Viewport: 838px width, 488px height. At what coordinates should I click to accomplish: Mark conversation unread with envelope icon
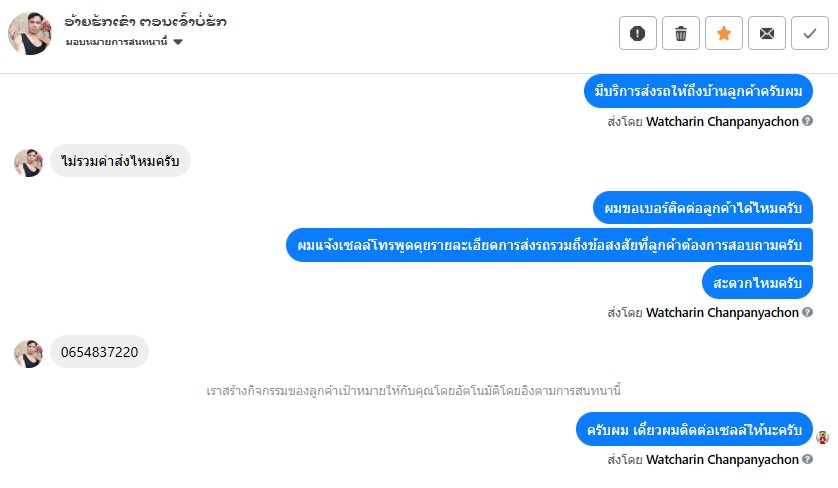(x=767, y=33)
